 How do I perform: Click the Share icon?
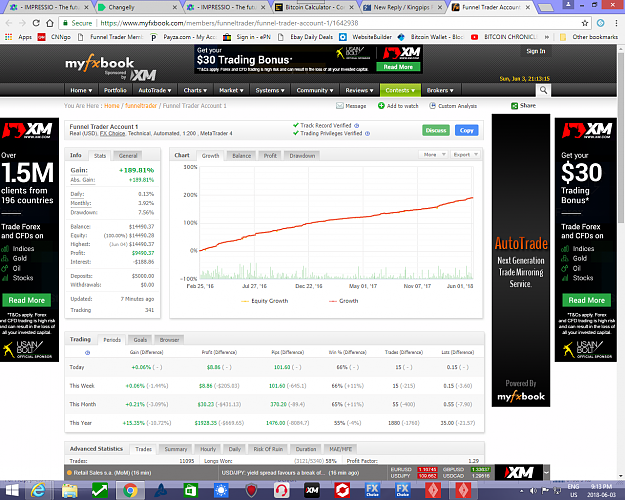(x=515, y=106)
